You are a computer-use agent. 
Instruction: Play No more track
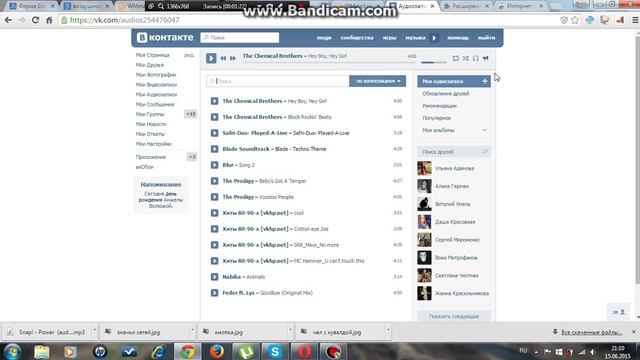214,245
